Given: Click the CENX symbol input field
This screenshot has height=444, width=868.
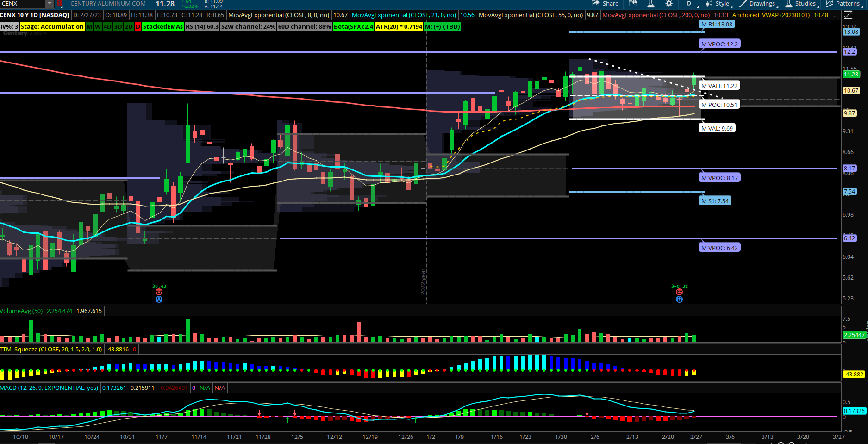Looking at the screenshot, I should (22, 4).
